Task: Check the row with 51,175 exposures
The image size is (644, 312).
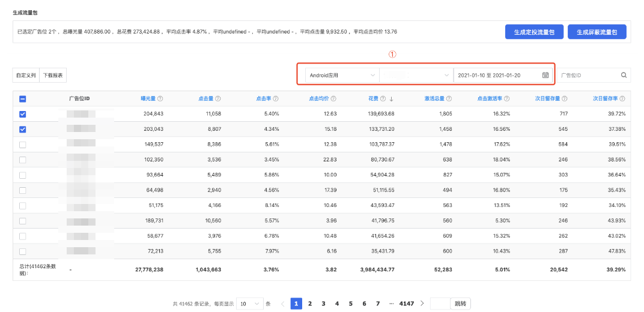Action: (x=23, y=206)
